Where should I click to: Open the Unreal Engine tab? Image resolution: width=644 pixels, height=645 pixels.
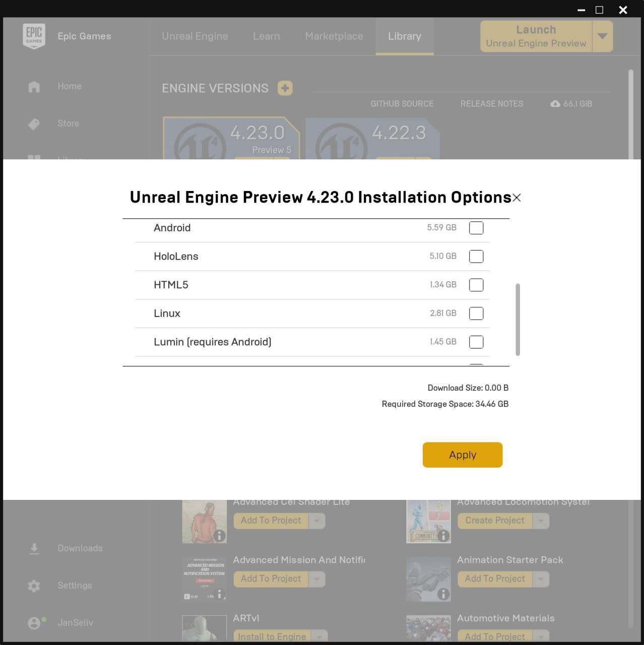pos(195,36)
